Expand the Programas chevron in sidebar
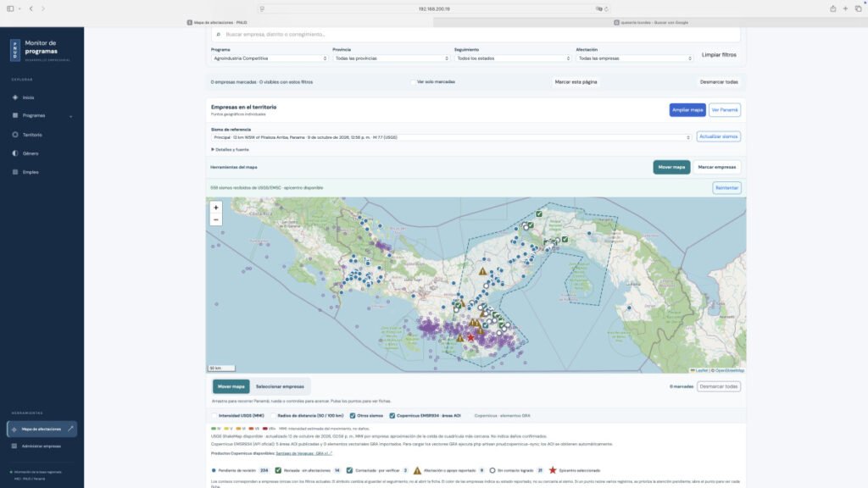This screenshot has width=868, height=488. tap(71, 116)
